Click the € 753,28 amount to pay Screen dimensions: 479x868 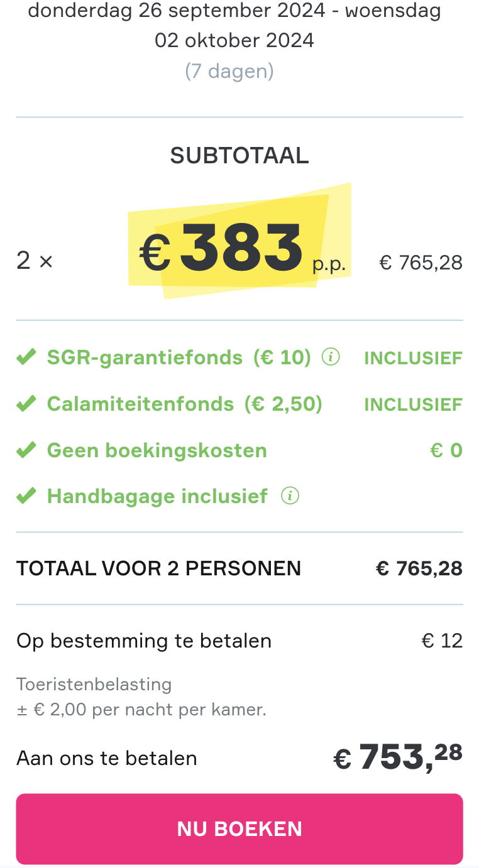tap(398, 757)
